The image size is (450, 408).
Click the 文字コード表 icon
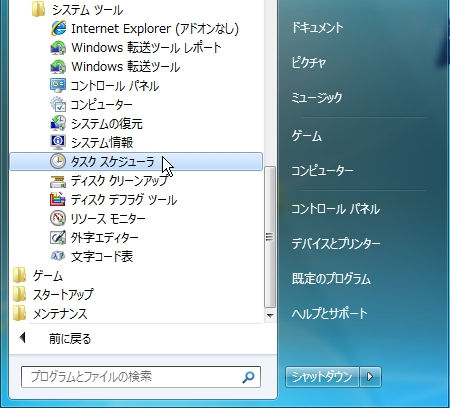coord(58,256)
